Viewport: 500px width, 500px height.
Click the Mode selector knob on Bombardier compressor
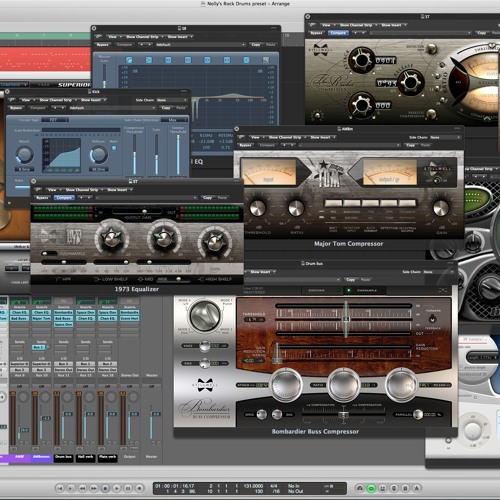click(205, 315)
